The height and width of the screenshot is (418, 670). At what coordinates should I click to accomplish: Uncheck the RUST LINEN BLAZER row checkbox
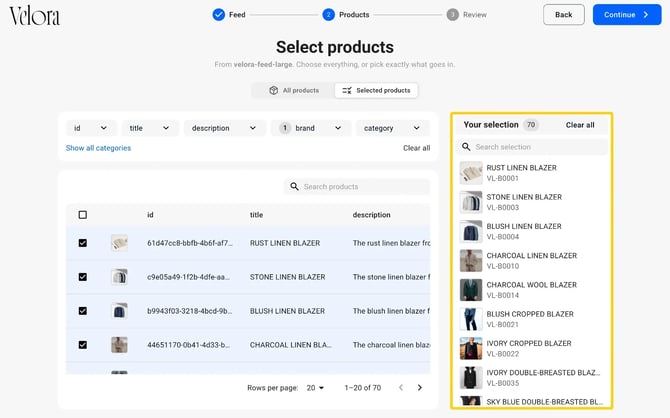click(x=83, y=243)
